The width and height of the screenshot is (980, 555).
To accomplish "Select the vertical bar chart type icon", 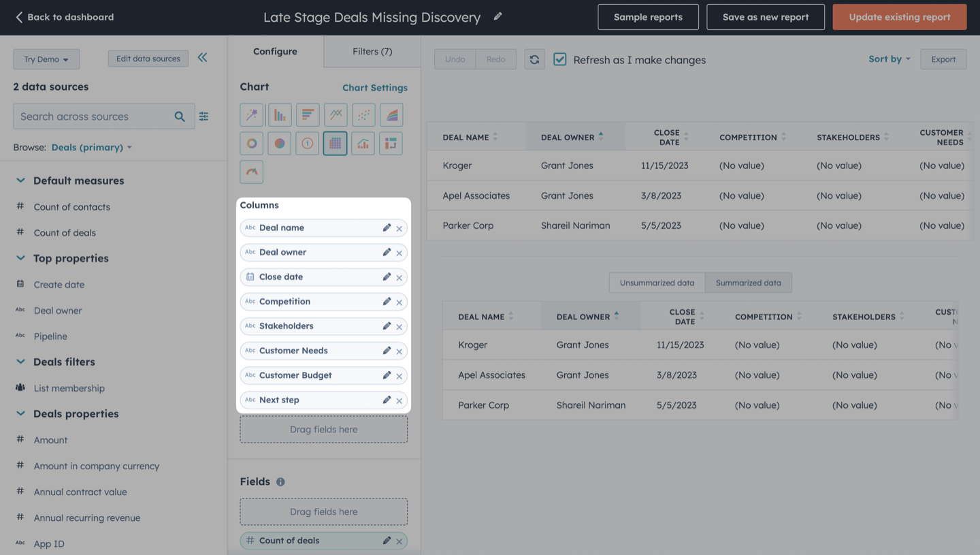I will pyautogui.click(x=280, y=115).
